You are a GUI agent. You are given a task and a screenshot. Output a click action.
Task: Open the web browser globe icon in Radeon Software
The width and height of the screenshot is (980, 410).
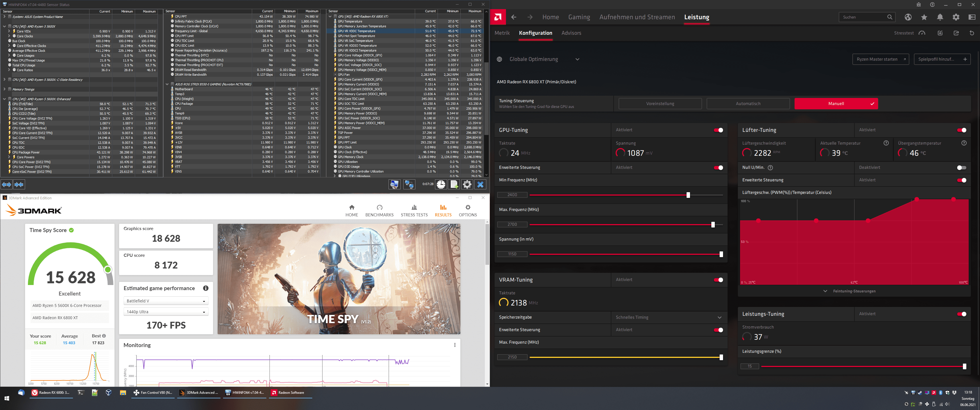click(908, 17)
